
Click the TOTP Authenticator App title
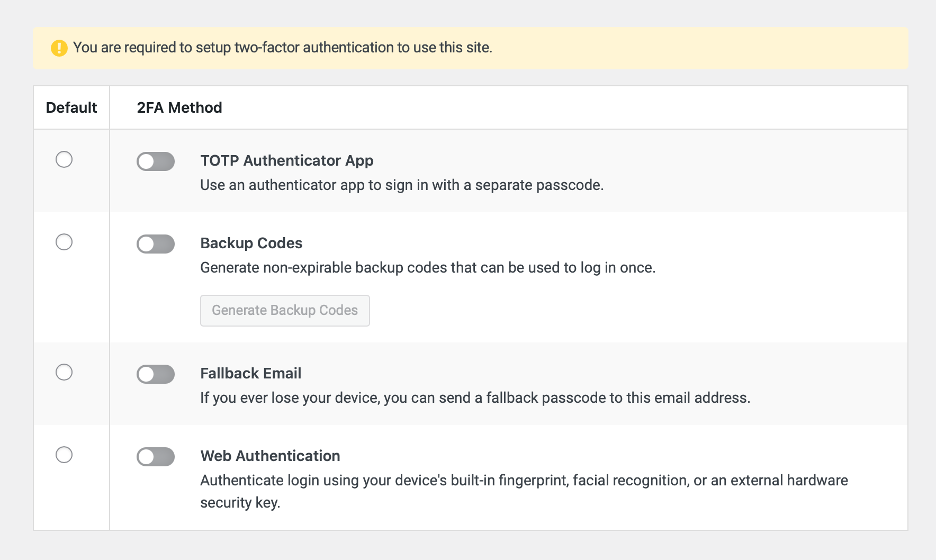point(286,160)
